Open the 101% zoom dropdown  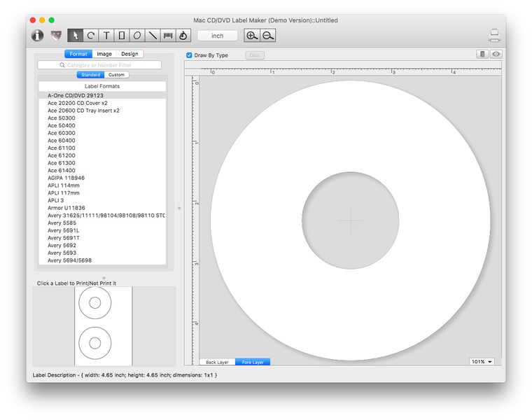click(482, 362)
